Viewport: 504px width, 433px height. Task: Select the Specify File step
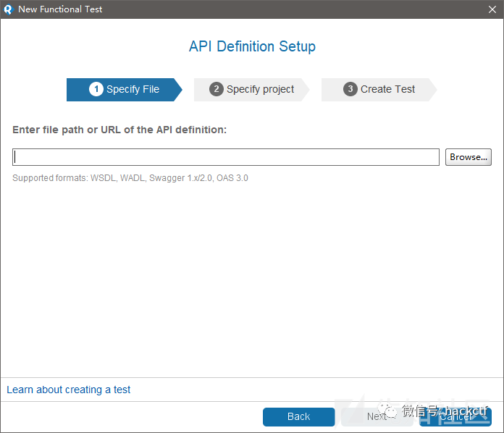point(123,89)
